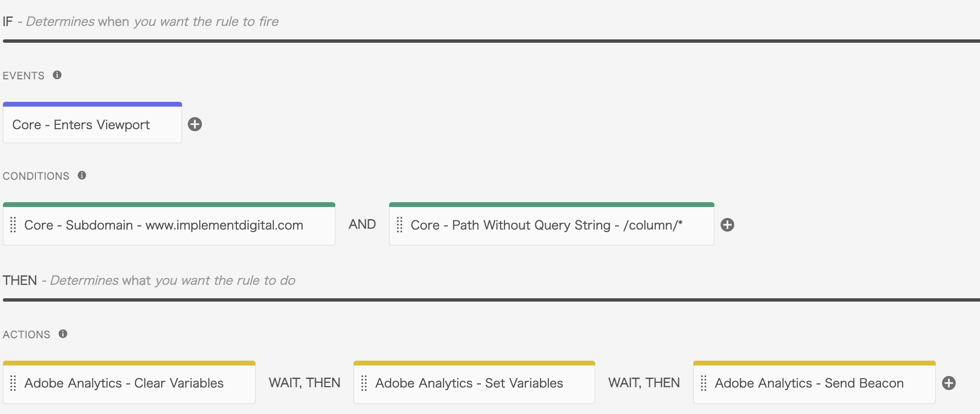Grab drag handle of Send Beacon action
Viewport: 980px width, 414px height.
[704, 383]
